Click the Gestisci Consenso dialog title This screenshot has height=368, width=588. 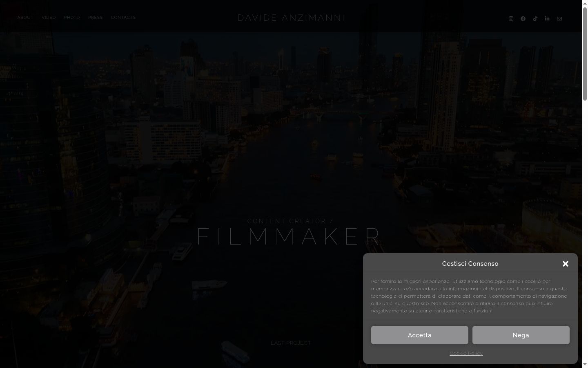point(470,264)
